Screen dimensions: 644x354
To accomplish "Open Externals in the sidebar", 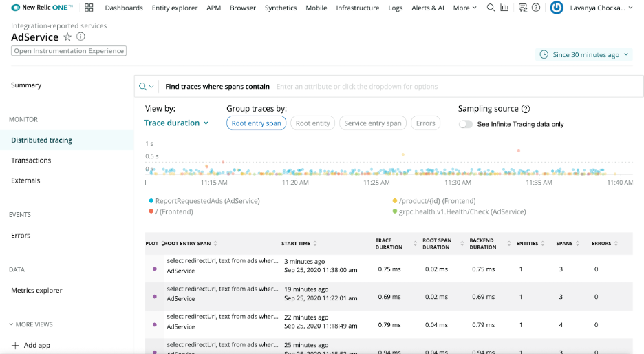I will coord(25,180).
